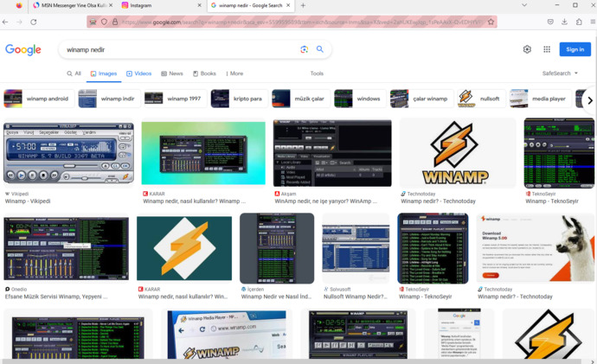597x364 pixels.
Task: Open the extensions puzzle icon
Action: 579,22
